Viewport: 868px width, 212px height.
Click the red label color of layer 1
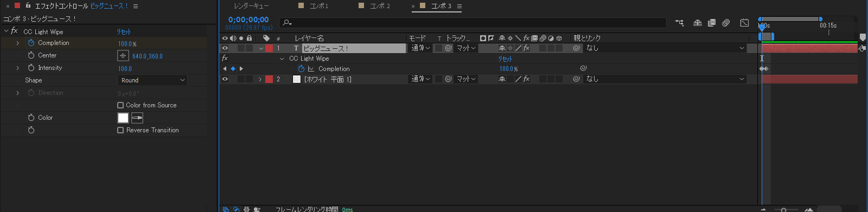(x=269, y=48)
